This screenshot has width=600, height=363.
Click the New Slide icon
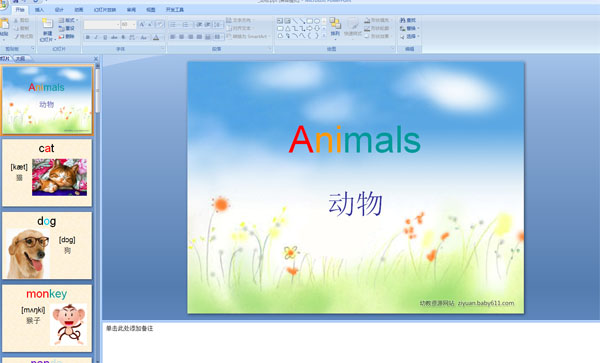click(x=47, y=23)
